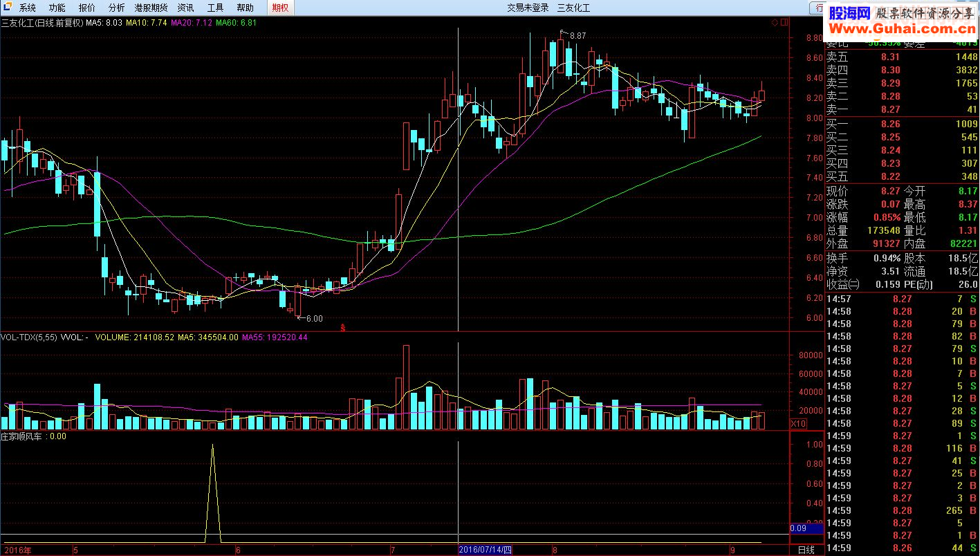Click the PE(动) 26.0 value
The width and height of the screenshot is (980, 556).
coord(967,284)
